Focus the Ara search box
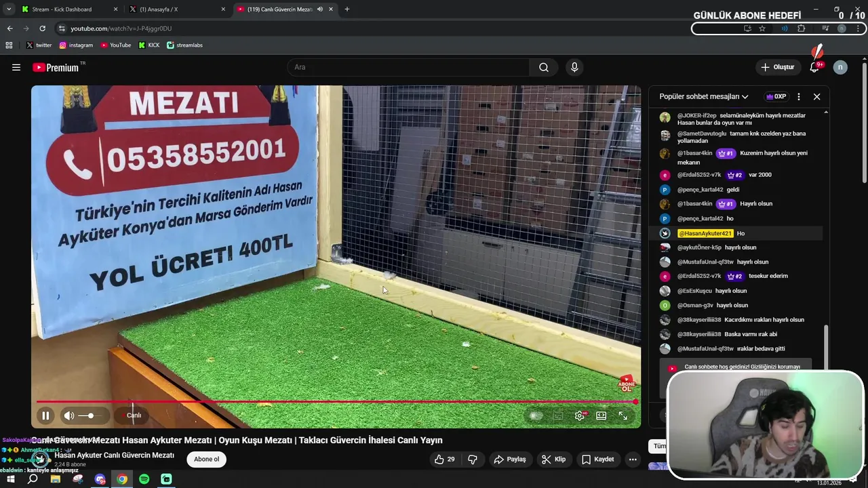Image resolution: width=868 pixels, height=488 pixels. (x=409, y=67)
